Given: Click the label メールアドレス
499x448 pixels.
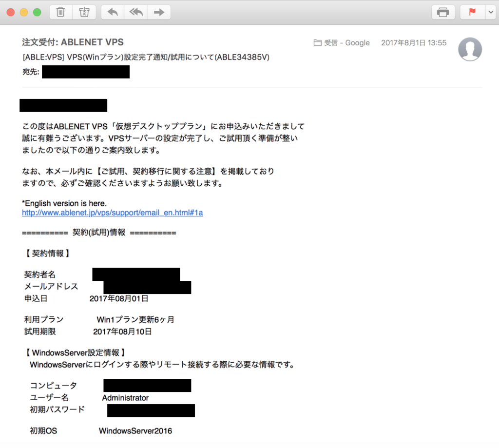Looking at the screenshot, I should tap(51, 286).
